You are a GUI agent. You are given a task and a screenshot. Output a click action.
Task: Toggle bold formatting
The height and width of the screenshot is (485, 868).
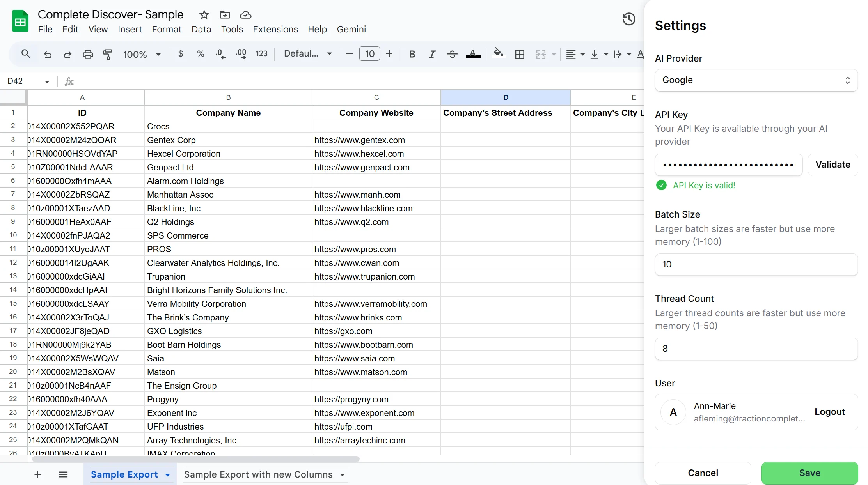[412, 54]
